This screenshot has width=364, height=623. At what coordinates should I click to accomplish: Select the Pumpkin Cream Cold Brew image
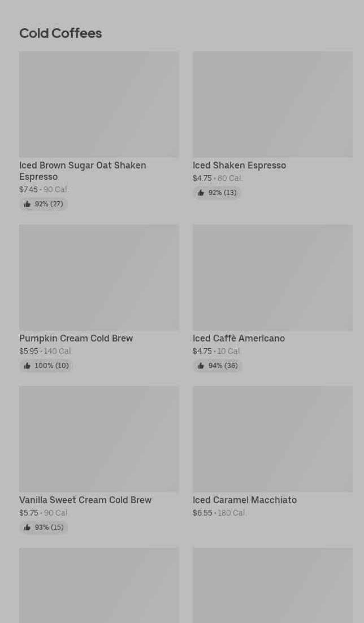click(x=99, y=278)
